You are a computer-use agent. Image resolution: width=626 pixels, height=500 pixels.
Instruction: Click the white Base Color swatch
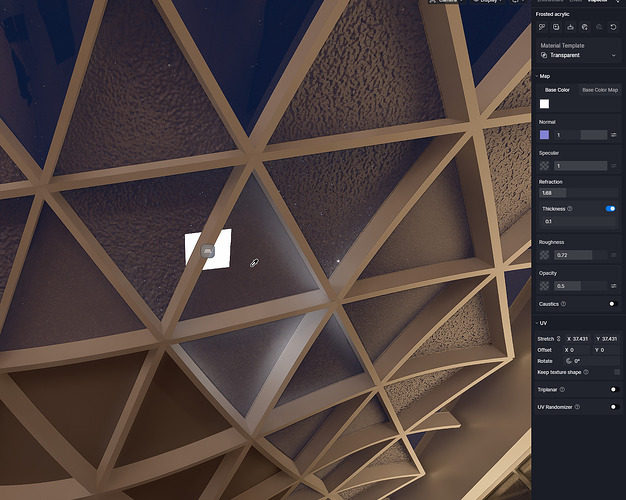545,104
